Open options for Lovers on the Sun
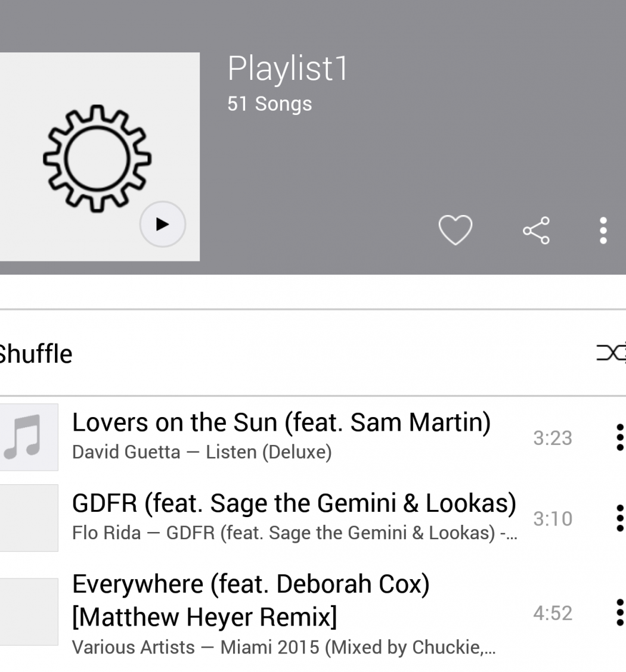The image size is (626, 672). pos(619,438)
